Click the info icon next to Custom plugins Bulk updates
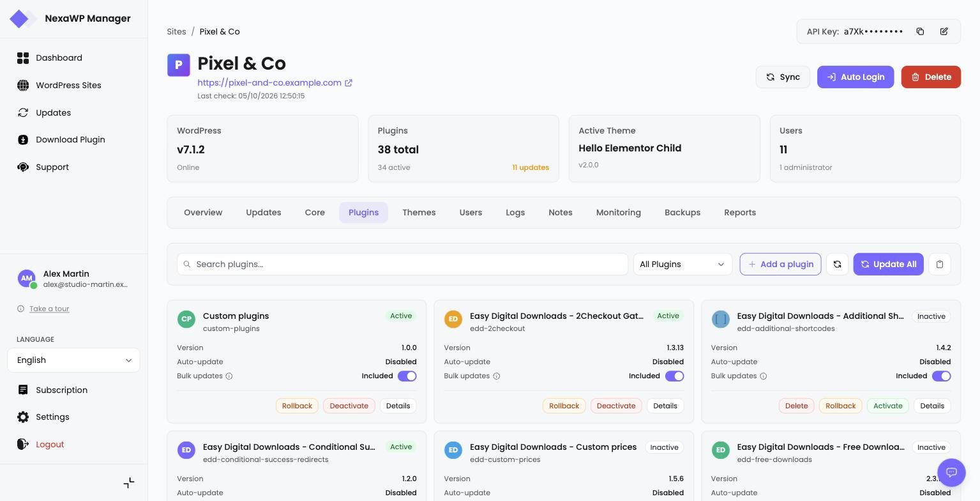The height and width of the screenshot is (501, 980). [x=229, y=376]
